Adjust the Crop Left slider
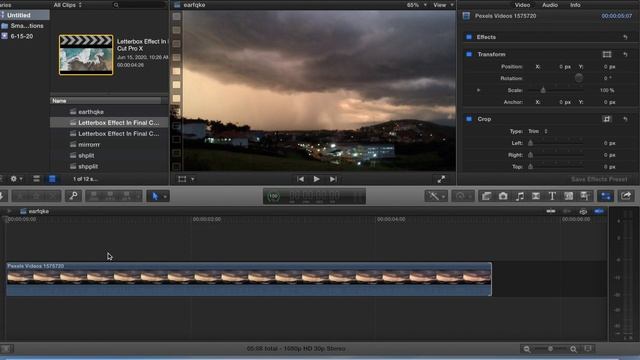Screen dimensions: 640x360 [530, 143]
